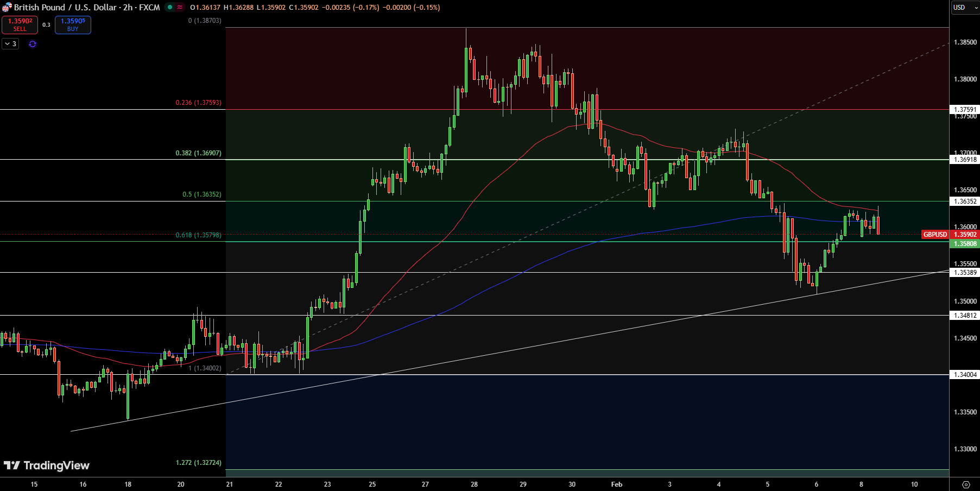Open chart settings hexagon gear icon
The width and height of the screenshot is (980, 491).
[966, 484]
